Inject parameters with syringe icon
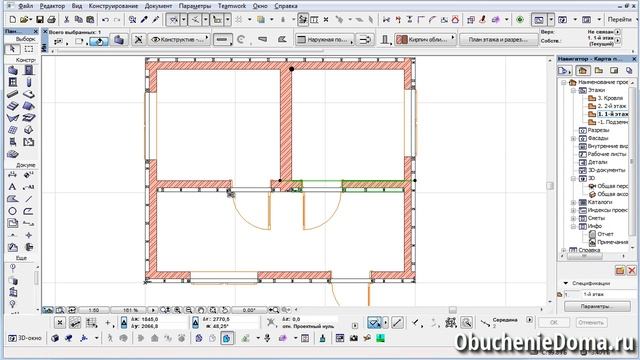This screenshot has height=360, width=640. click(x=156, y=19)
